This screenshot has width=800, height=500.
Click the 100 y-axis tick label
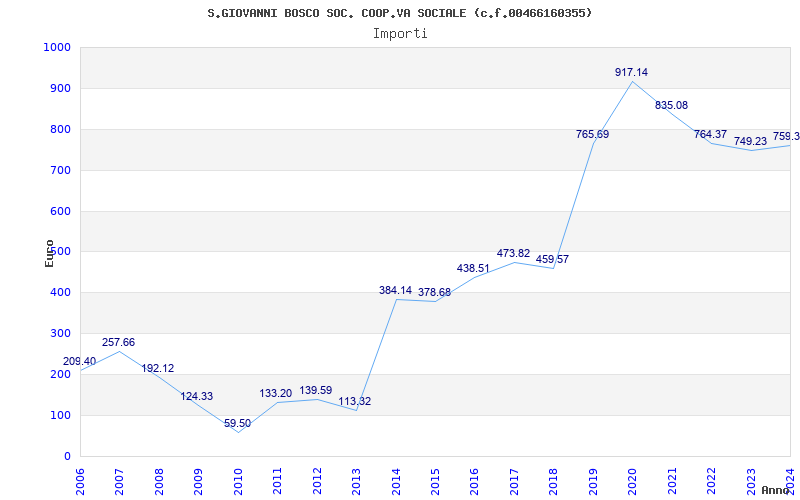[60, 415]
